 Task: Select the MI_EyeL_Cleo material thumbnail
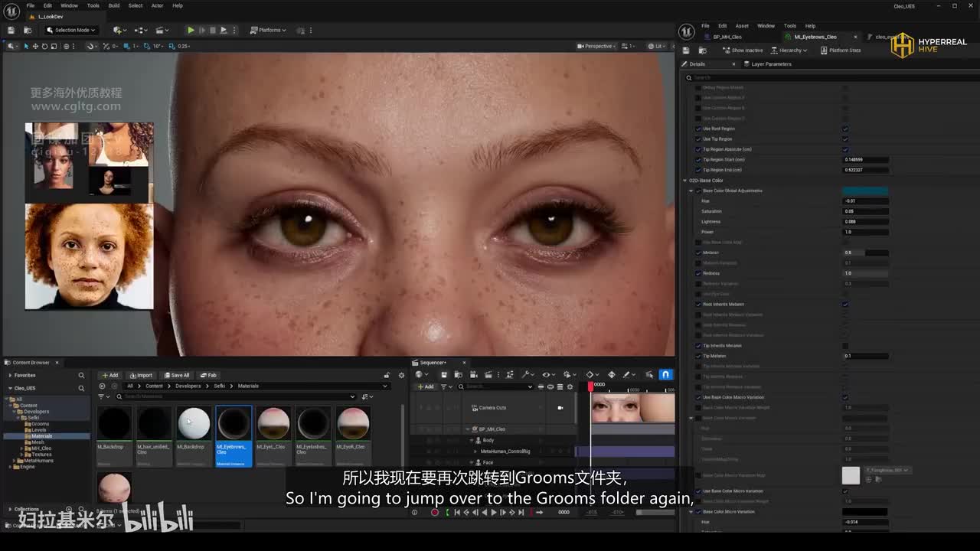273,436
